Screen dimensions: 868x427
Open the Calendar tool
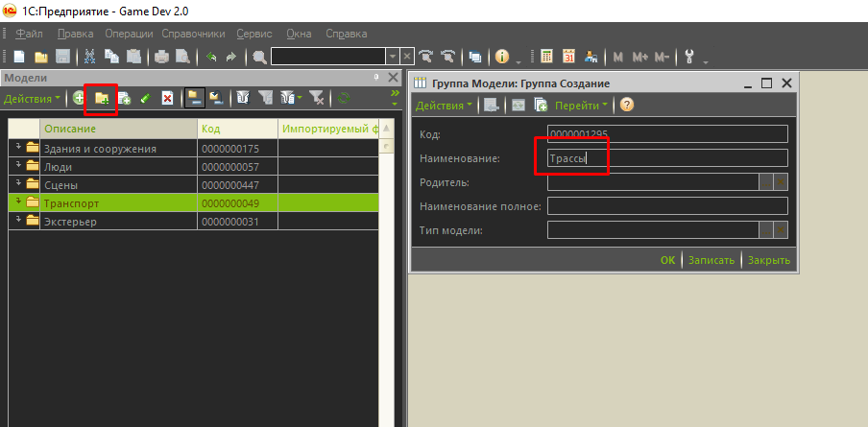coord(569,57)
